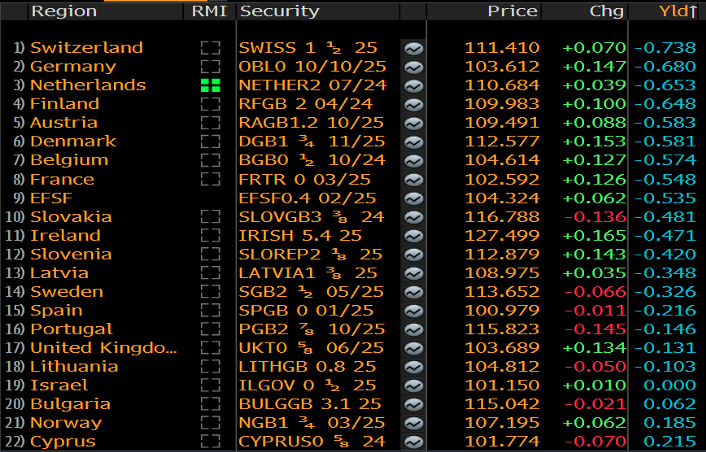Screen dimensions: 706x452
Task: Open chart icon for PGB2 ⅞ 10/25
Action: point(413,330)
